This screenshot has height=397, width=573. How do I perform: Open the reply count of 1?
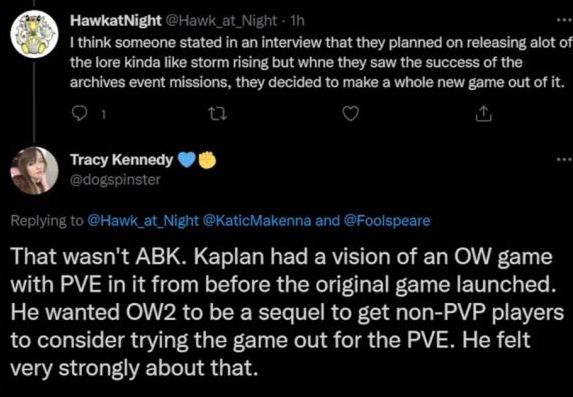tap(103, 115)
